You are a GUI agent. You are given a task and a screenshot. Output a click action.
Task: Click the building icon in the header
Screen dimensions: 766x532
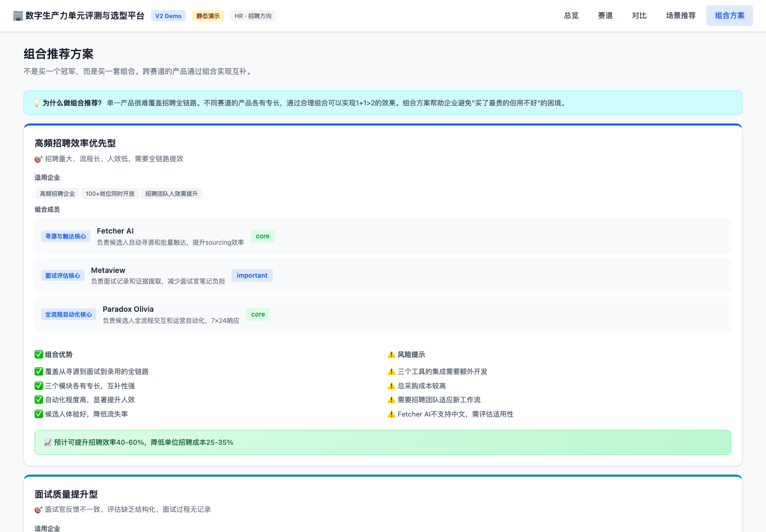pos(18,16)
